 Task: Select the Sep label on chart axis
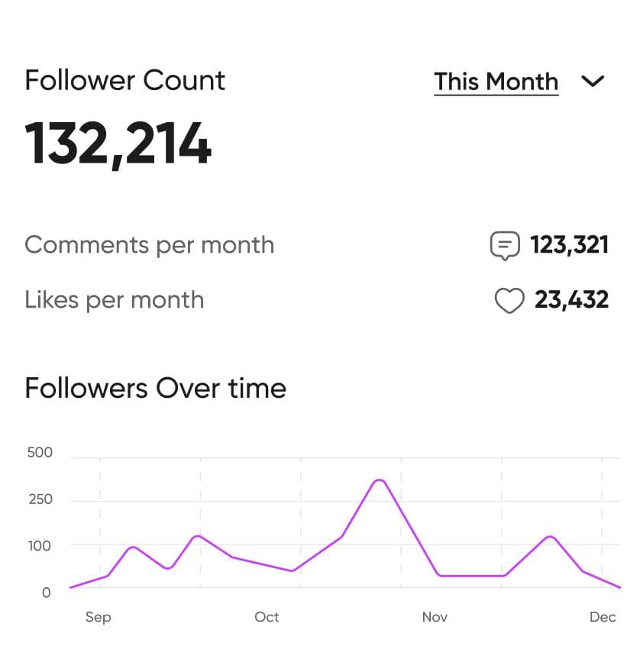coord(98,617)
